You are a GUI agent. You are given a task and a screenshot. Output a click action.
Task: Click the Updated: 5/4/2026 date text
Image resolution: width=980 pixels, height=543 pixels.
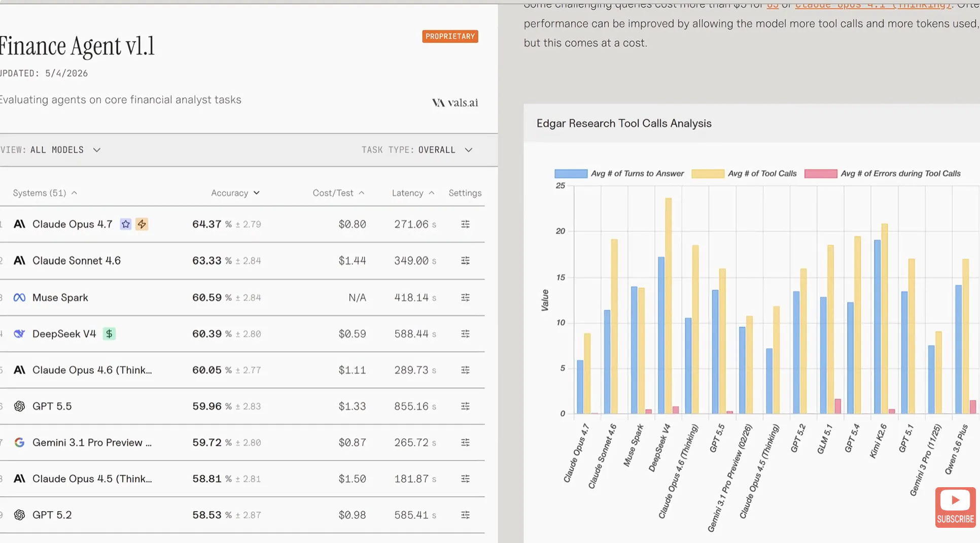tap(44, 74)
